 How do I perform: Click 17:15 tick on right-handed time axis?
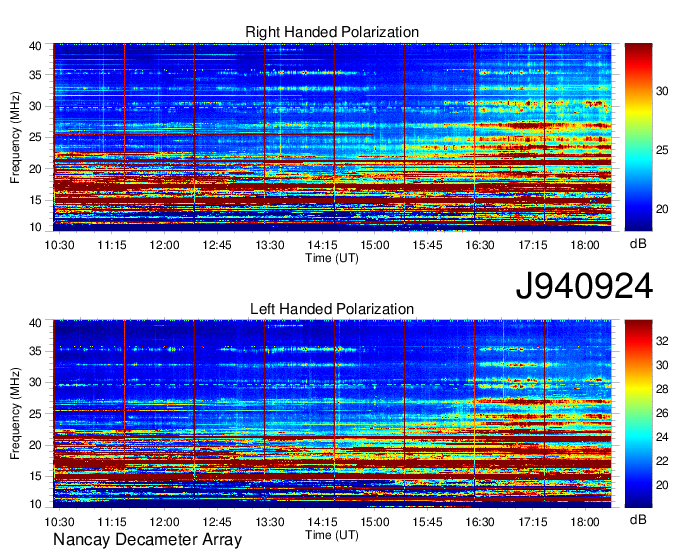(533, 245)
